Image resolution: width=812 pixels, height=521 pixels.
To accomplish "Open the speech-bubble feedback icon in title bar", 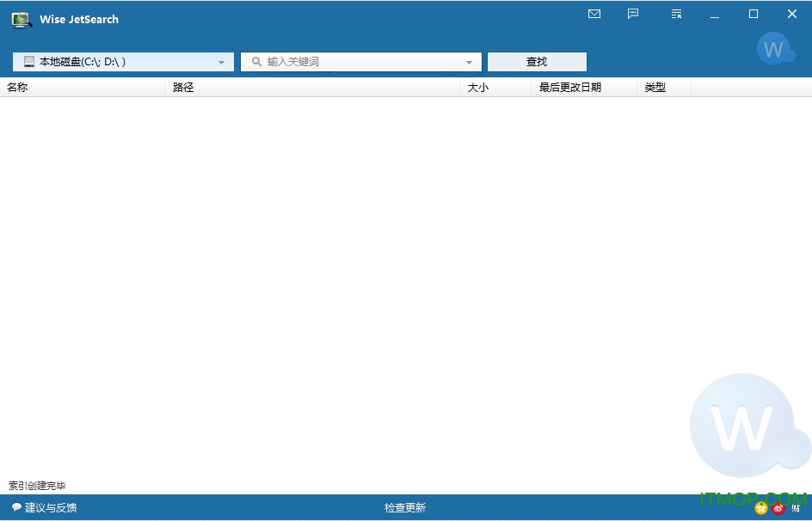I will [633, 14].
